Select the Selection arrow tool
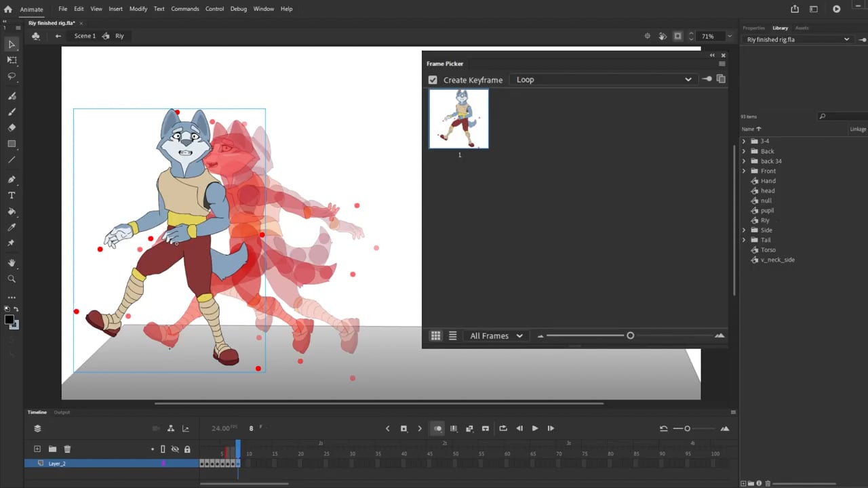This screenshot has height=488, width=868. 12,45
